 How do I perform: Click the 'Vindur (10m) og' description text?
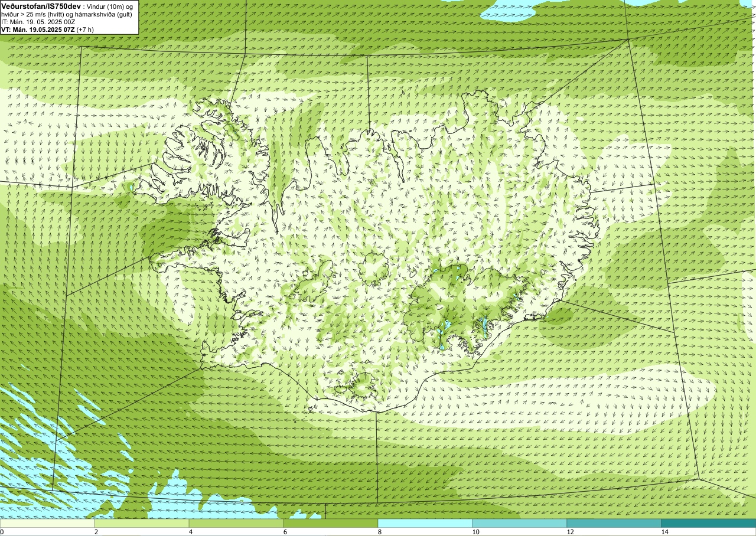110,6
